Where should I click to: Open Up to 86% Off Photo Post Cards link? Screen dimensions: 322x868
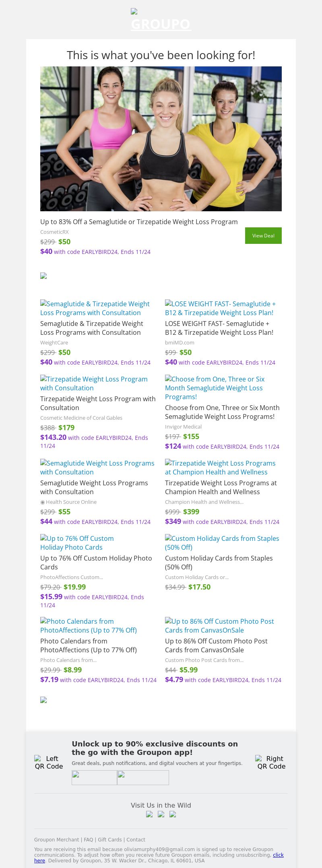[x=219, y=626]
